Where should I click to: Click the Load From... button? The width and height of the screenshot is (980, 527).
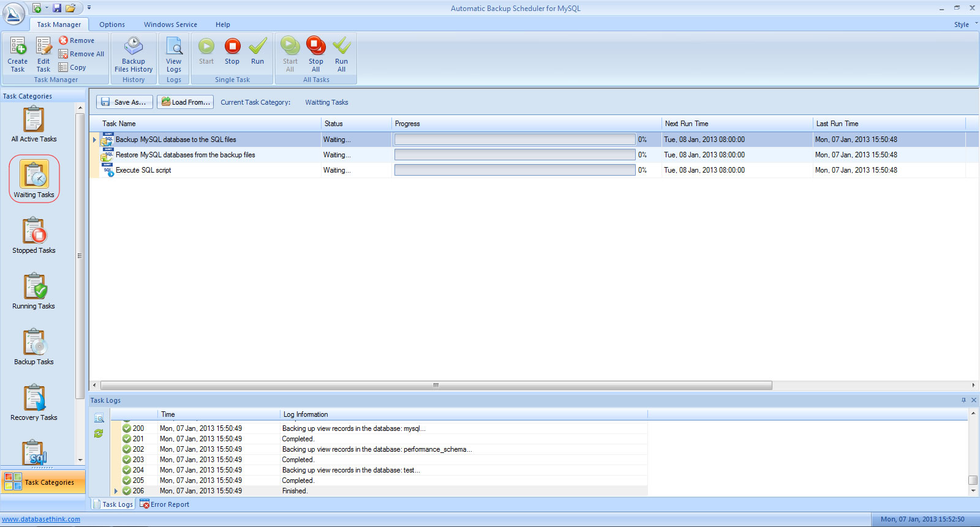click(186, 102)
